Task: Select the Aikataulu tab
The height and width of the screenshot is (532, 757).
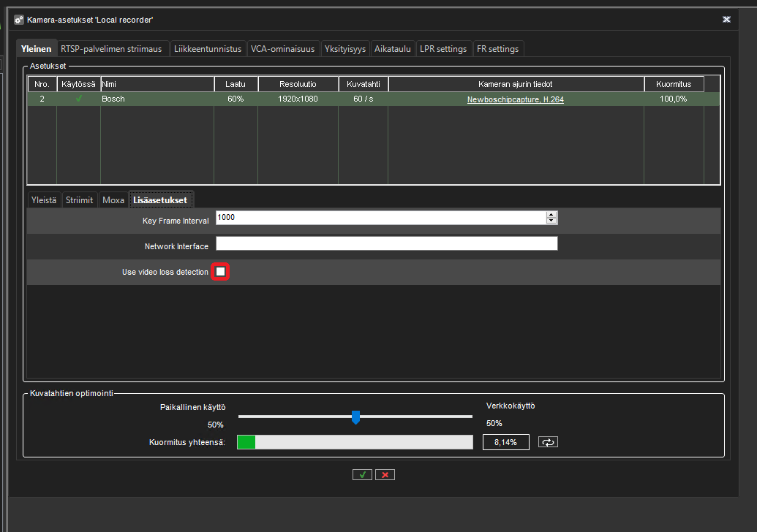Action: click(x=393, y=49)
